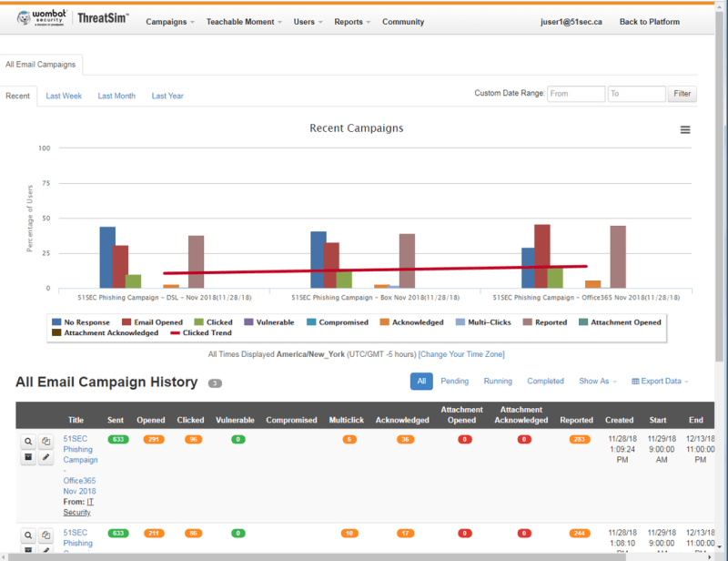The width and height of the screenshot is (728, 561).
Task: View details of the Office365 Nov 2018 campaign via magnifier icon
Action: click(28, 441)
